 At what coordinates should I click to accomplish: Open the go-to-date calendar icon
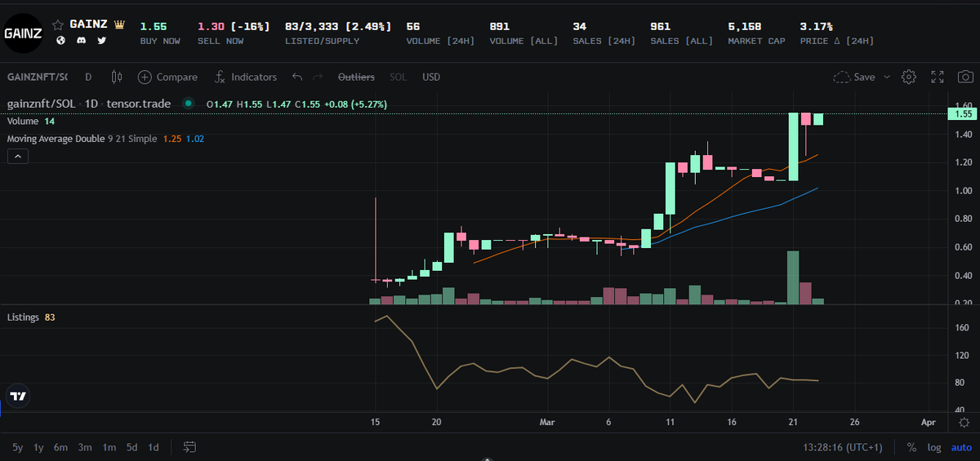189,447
